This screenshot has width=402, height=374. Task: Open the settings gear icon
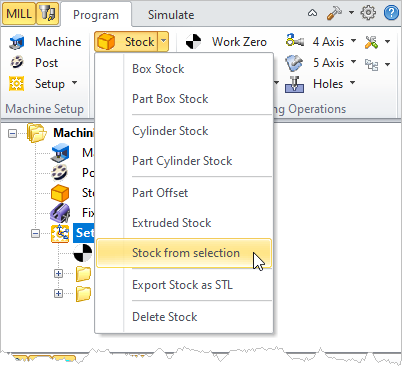click(368, 13)
